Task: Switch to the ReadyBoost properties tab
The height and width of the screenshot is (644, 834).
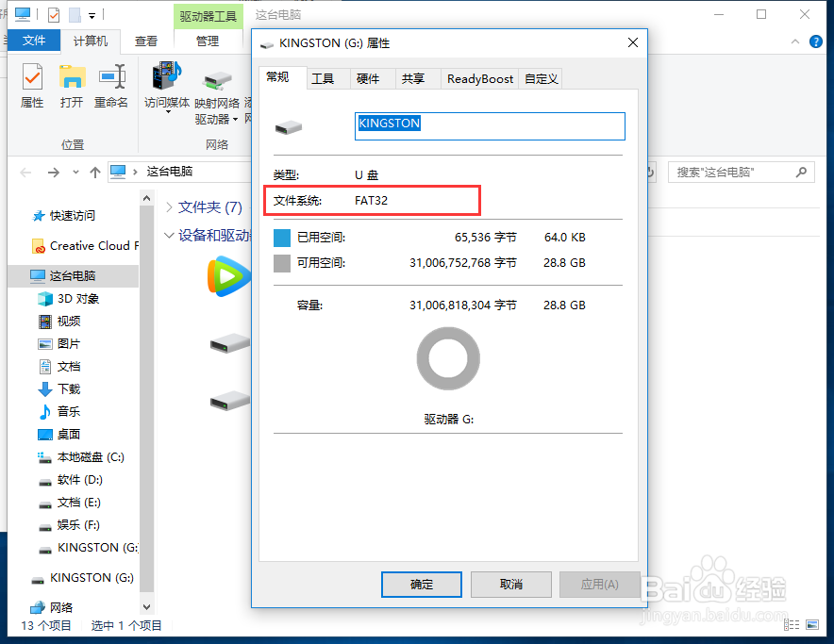Action: point(480,78)
